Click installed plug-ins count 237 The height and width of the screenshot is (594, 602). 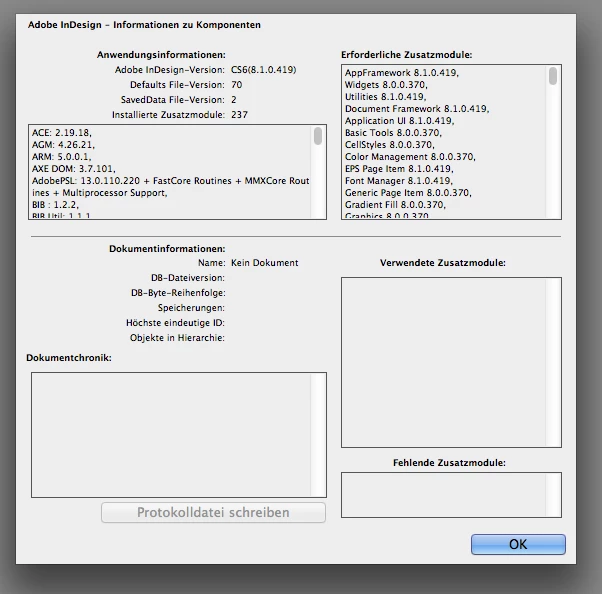(239, 114)
